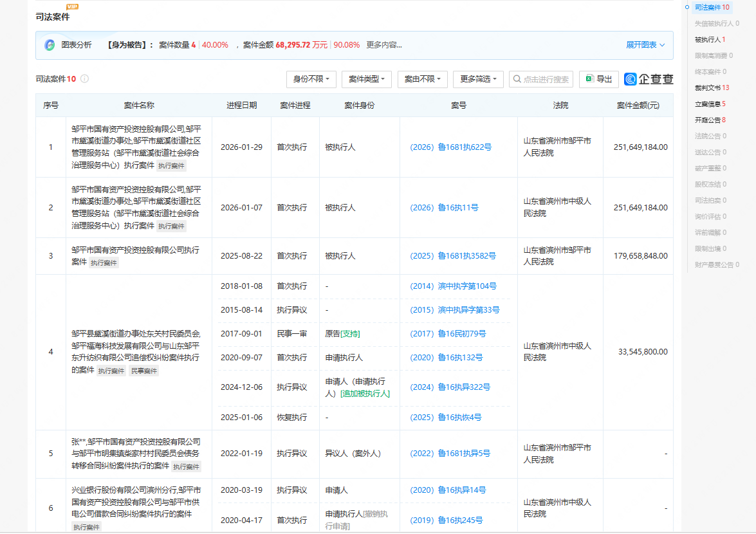Click the Excel 导出 export icon
756x534 pixels.
(590, 79)
